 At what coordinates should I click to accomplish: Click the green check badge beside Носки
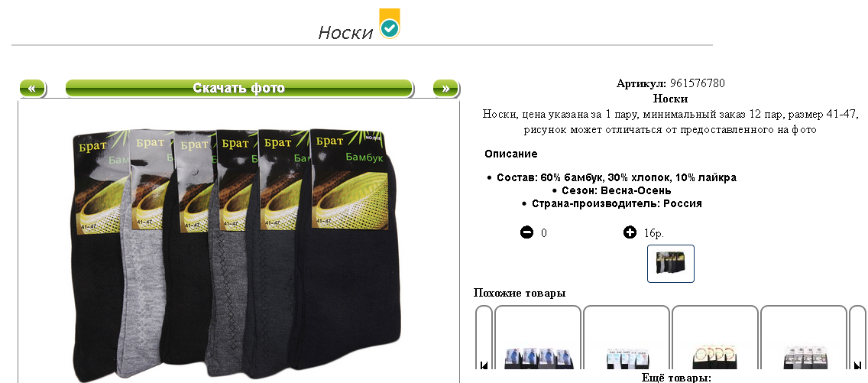[390, 24]
